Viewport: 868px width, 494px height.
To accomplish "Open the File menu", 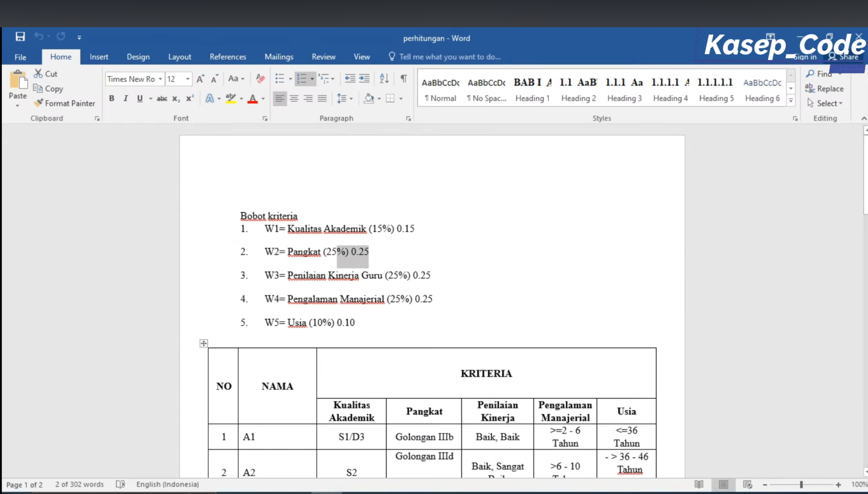I will (20, 57).
